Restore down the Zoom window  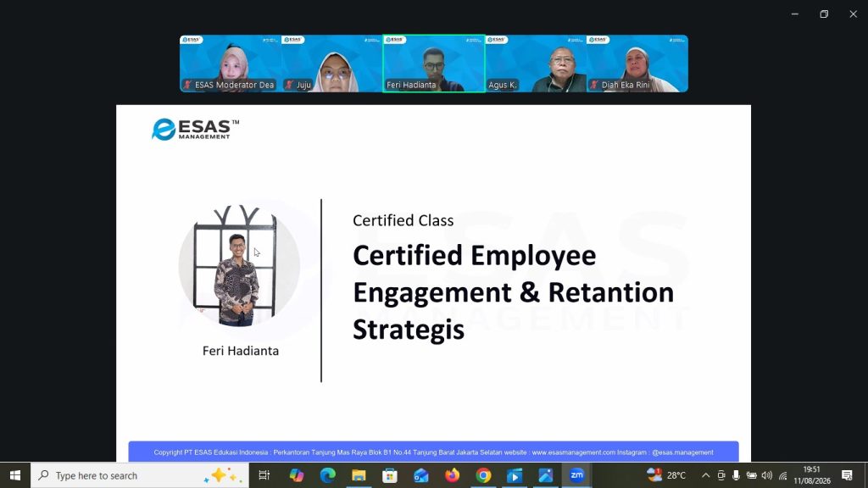(824, 14)
